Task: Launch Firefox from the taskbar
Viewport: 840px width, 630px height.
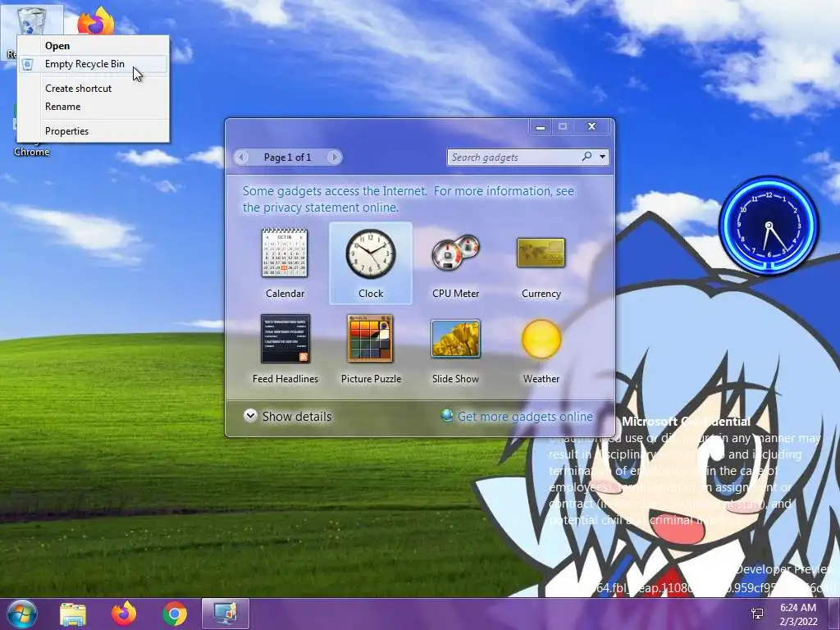Action: point(124,614)
